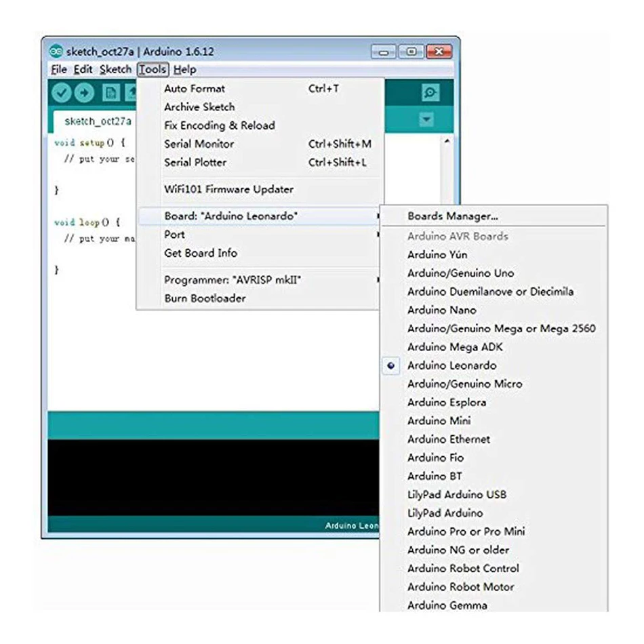Select Arduino Ethernet
Screen dimensions: 644x644
(x=494, y=439)
